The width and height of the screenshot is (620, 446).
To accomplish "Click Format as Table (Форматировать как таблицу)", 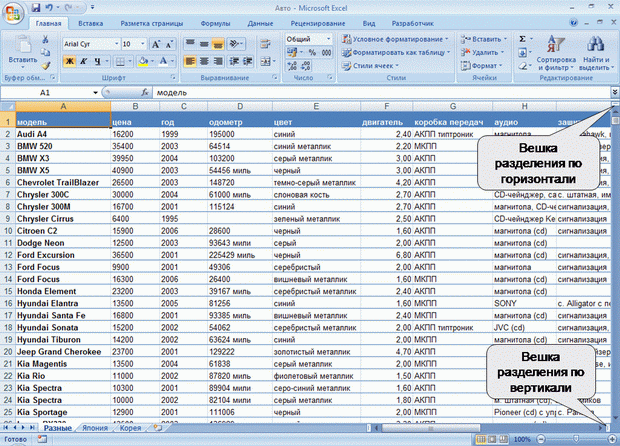I will pos(396,52).
